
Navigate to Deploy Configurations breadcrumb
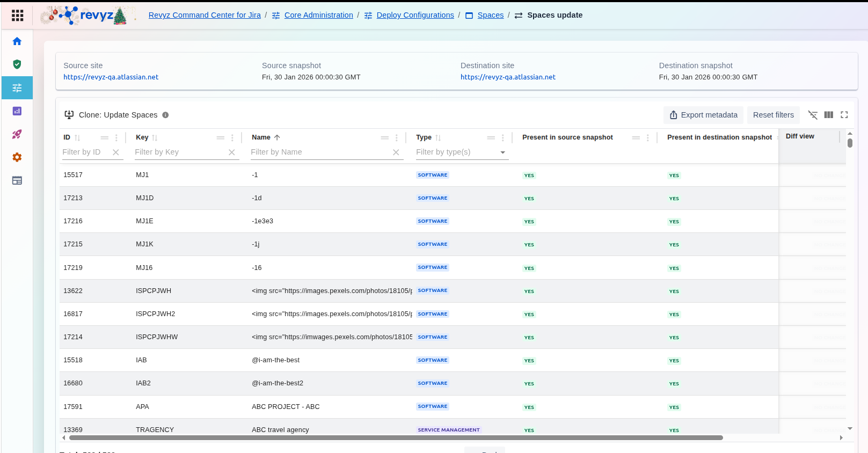pos(415,15)
